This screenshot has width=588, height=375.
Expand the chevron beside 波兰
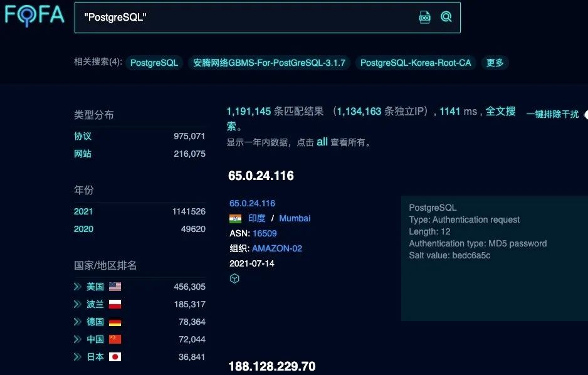pyautogui.click(x=78, y=304)
